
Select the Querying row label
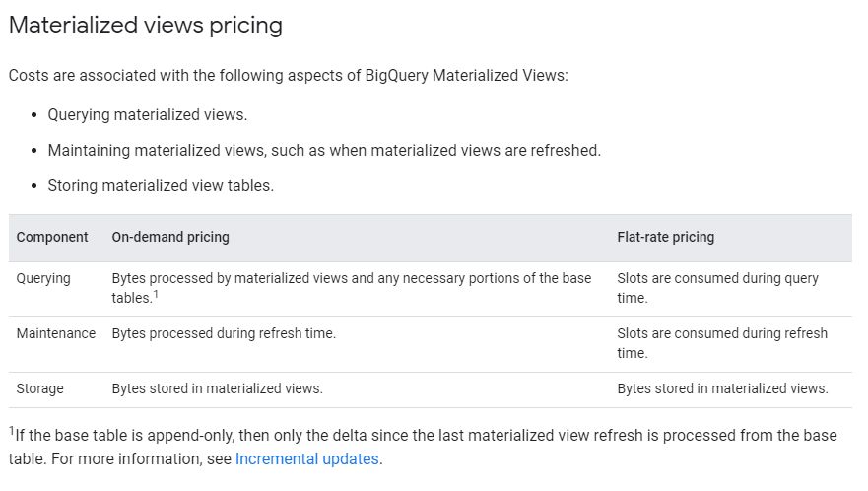click(43, 278)
